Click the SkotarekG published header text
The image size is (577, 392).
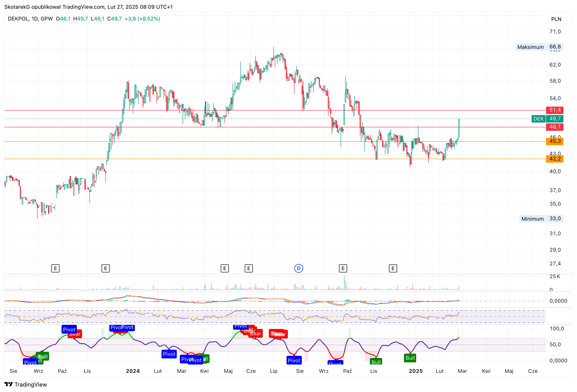click(88, 7)
